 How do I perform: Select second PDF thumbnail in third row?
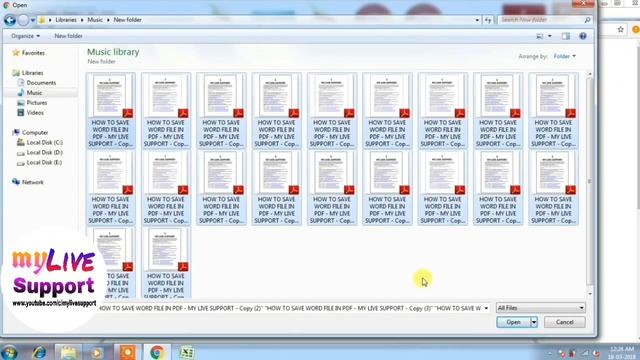(x=166, y=263)
